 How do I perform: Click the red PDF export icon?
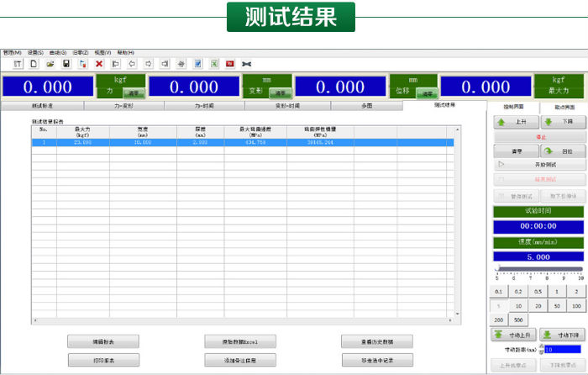click(x=229, y=63)
